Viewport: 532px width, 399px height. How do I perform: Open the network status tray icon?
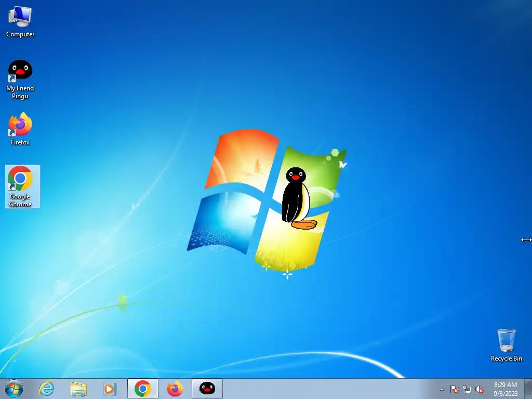[x=467, y=390]
